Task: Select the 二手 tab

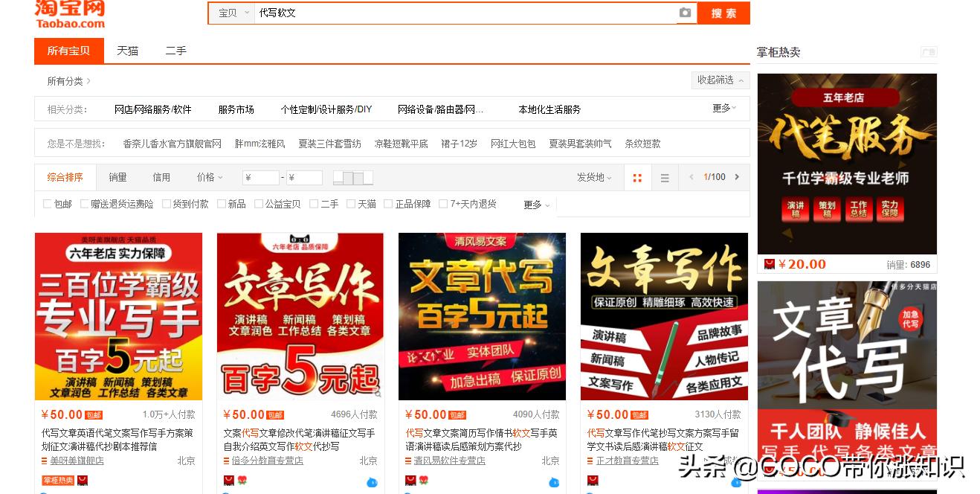Action: pyautogui.click(x=175, y=51)
